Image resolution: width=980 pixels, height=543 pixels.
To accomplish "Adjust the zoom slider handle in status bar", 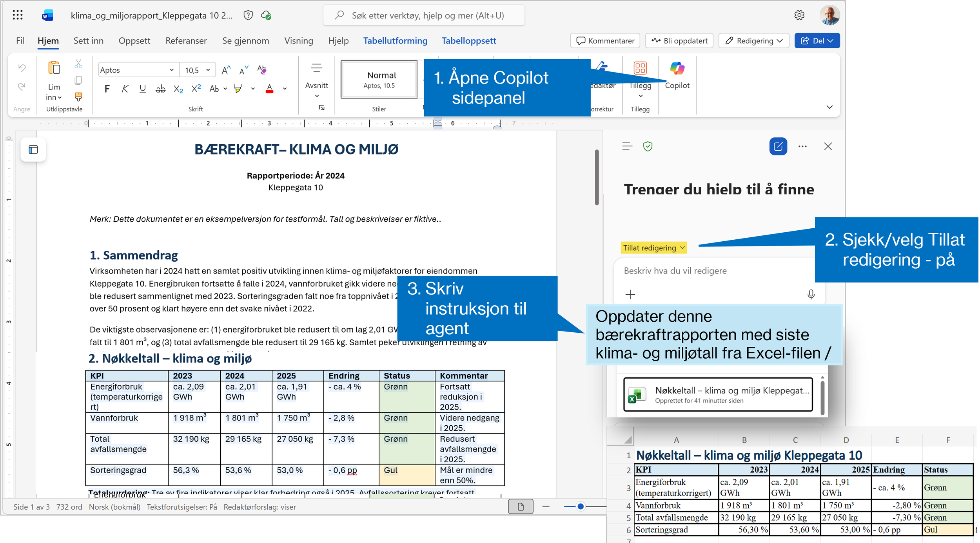I will (x=581, y=507).
